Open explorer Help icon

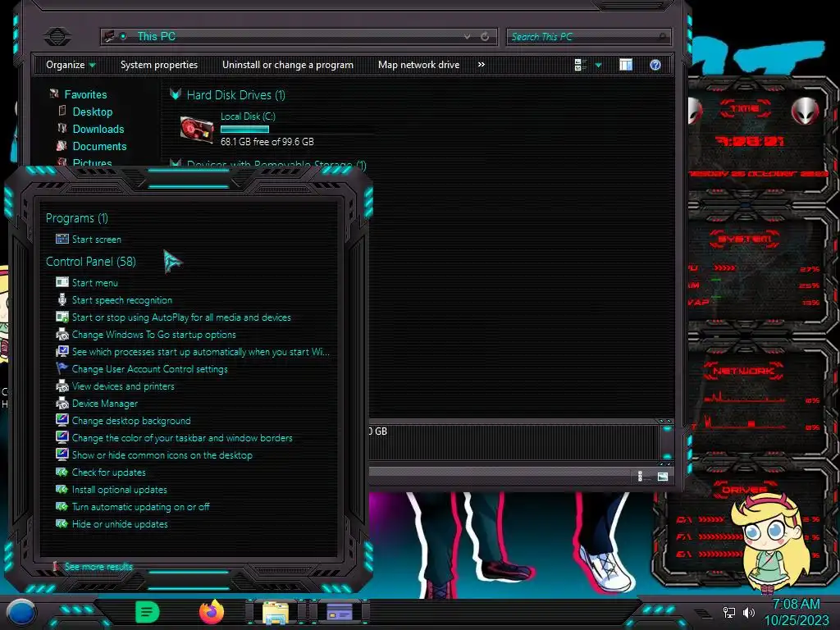[x=655, y=65]
